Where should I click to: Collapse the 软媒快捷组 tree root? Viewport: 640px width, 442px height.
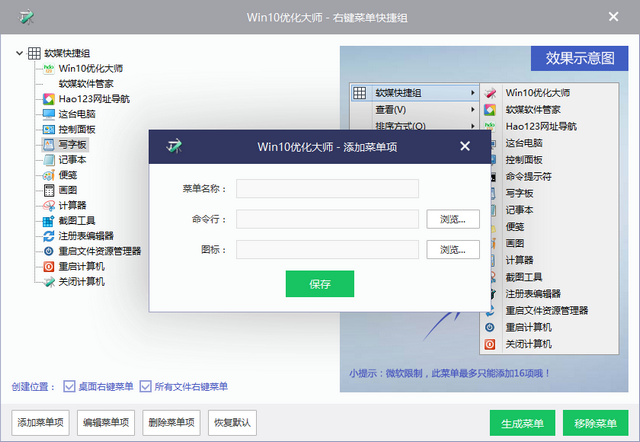coord(19,53)
